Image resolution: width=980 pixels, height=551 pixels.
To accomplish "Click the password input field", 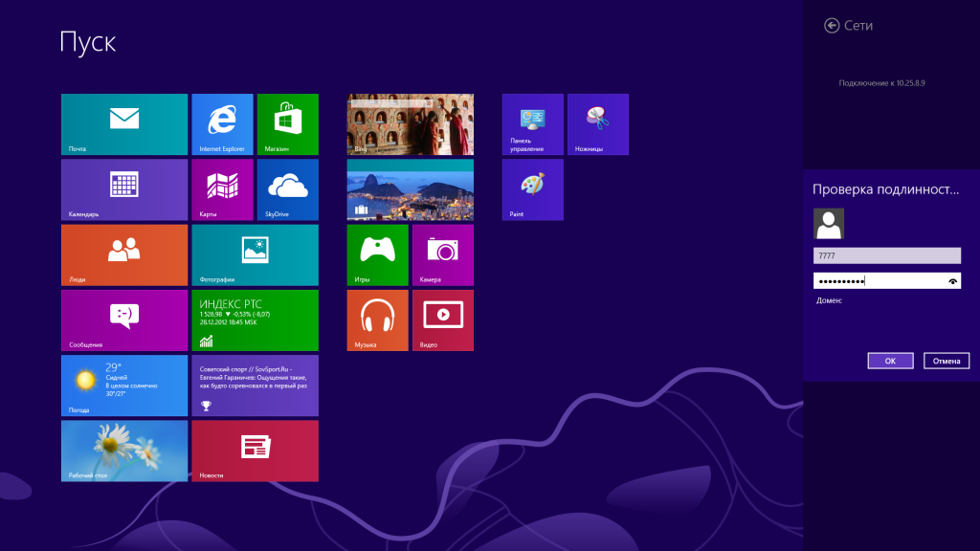I will [x=876, y=281].
